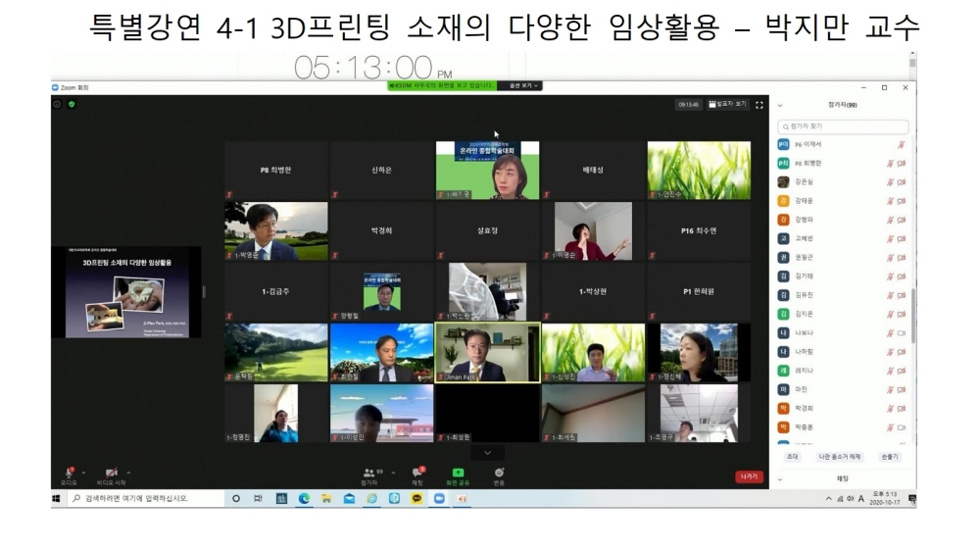
Task: Show the next page of the video gallery
Action: [x=487, y=452]
